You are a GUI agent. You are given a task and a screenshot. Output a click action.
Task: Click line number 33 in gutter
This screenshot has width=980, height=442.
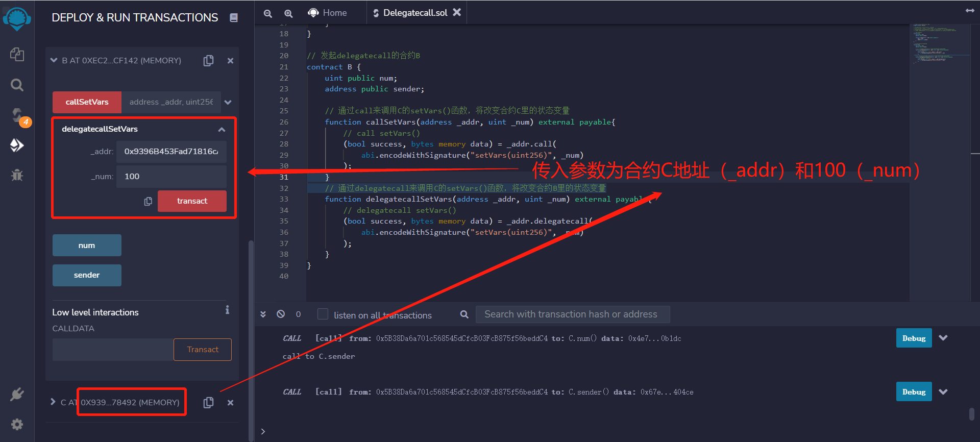pyautogui.click(x=284, y=199)
